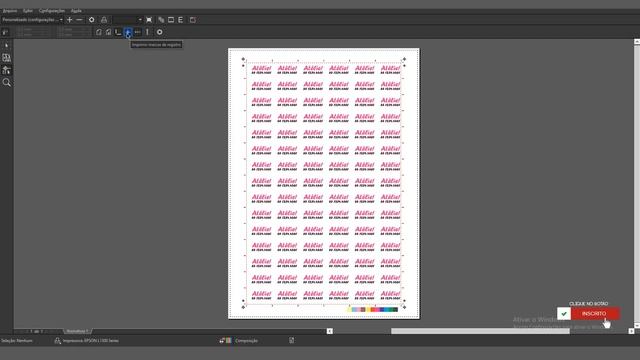Toggle print crop marks icon
This screenshot has width=640, height=360.
(x=118, y=32)
